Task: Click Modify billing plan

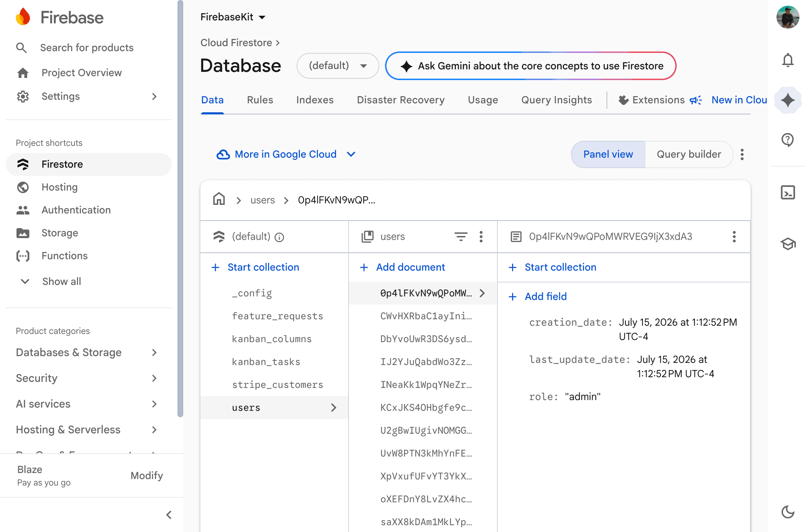Action: point(147,476)
